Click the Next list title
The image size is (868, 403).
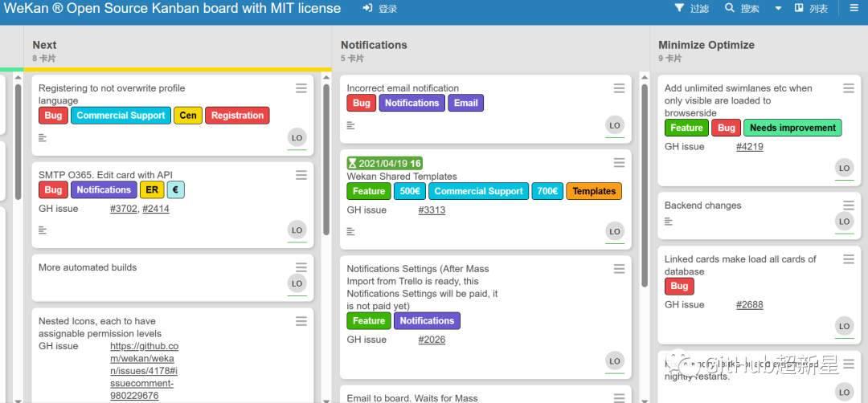(x=44, y=45)
